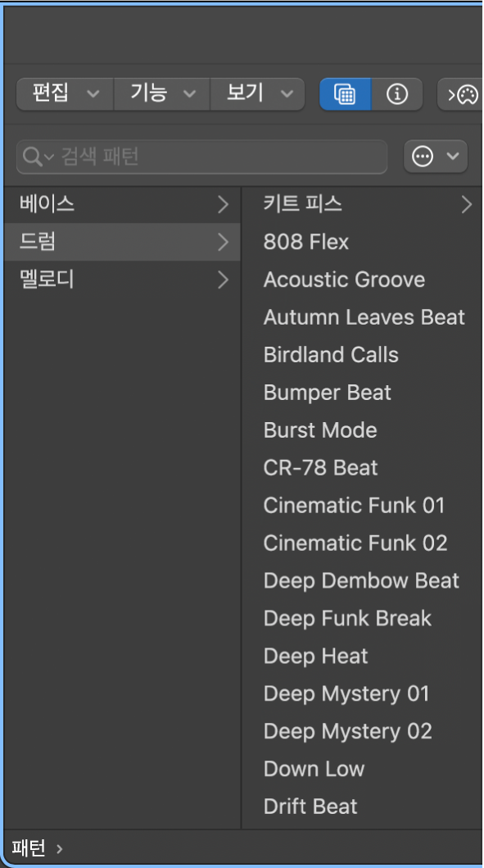
Task: Select the Acoustic Groove pattern
Action: coord(363,279)
